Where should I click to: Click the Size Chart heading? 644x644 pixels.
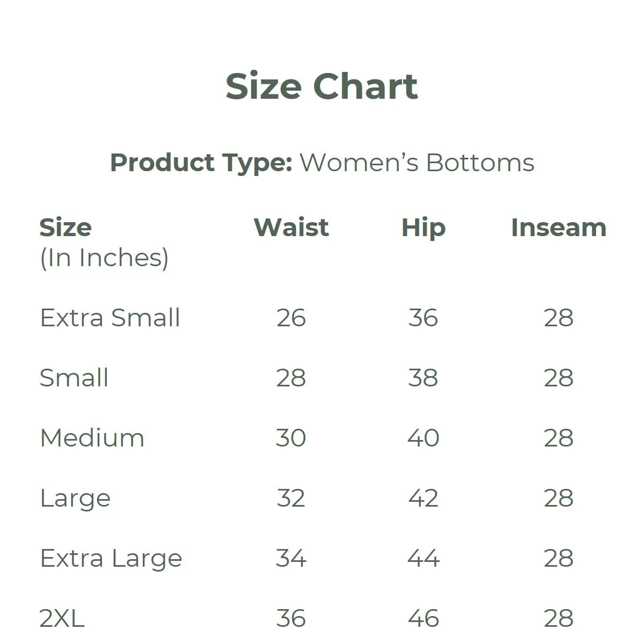coord(321,86)
